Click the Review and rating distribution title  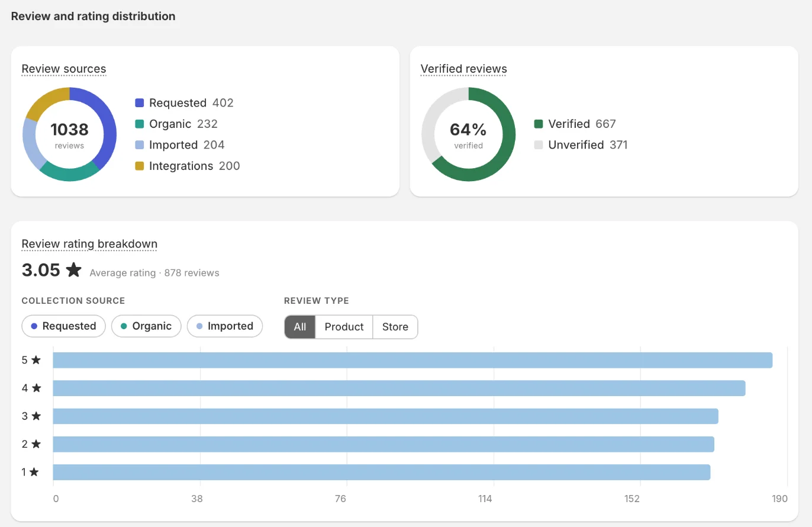coord(94,17)
